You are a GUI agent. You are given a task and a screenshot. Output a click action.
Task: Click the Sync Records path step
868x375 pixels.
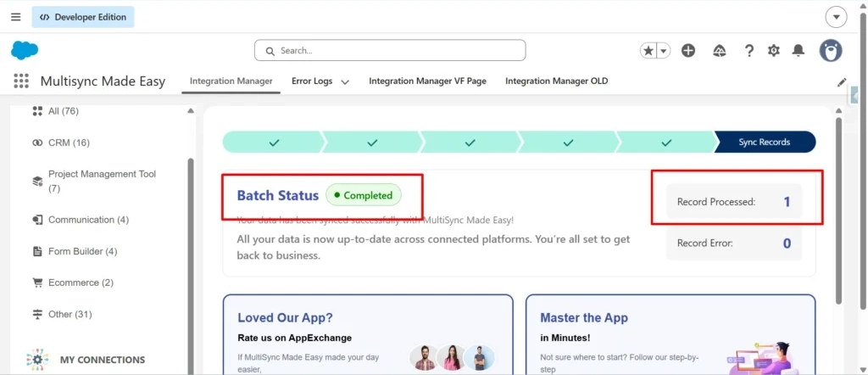tap(765, 143)
